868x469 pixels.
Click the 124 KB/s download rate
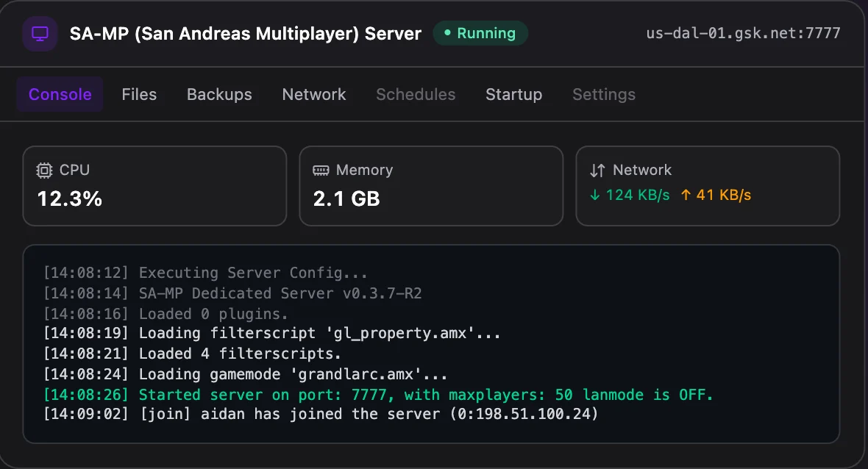point(638,195)
